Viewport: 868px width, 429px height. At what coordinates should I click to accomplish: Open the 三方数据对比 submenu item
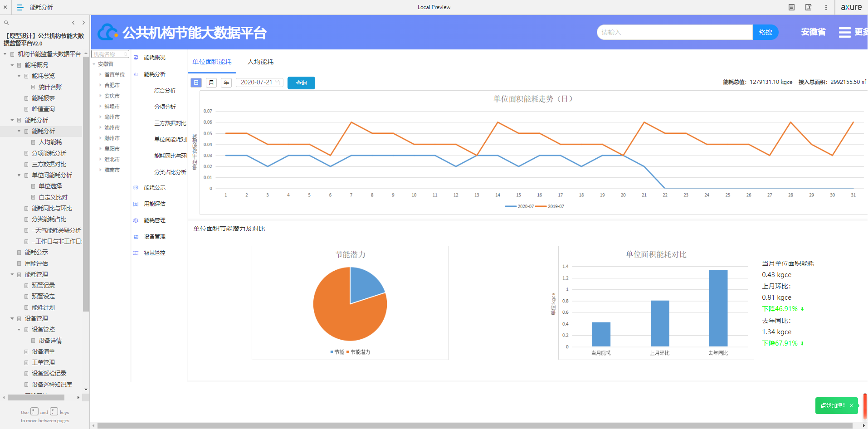(x=171, y=123)
